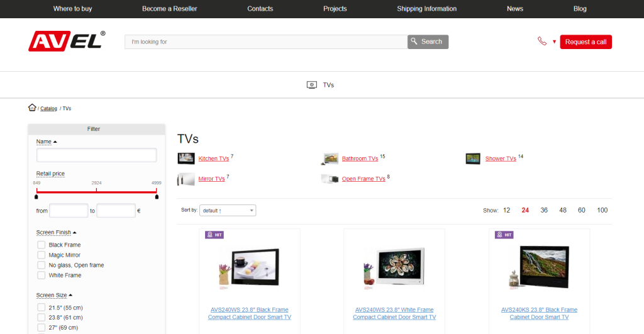Show 60 items per page
This screenshot has width=644, height=334.
click(582, 210)
